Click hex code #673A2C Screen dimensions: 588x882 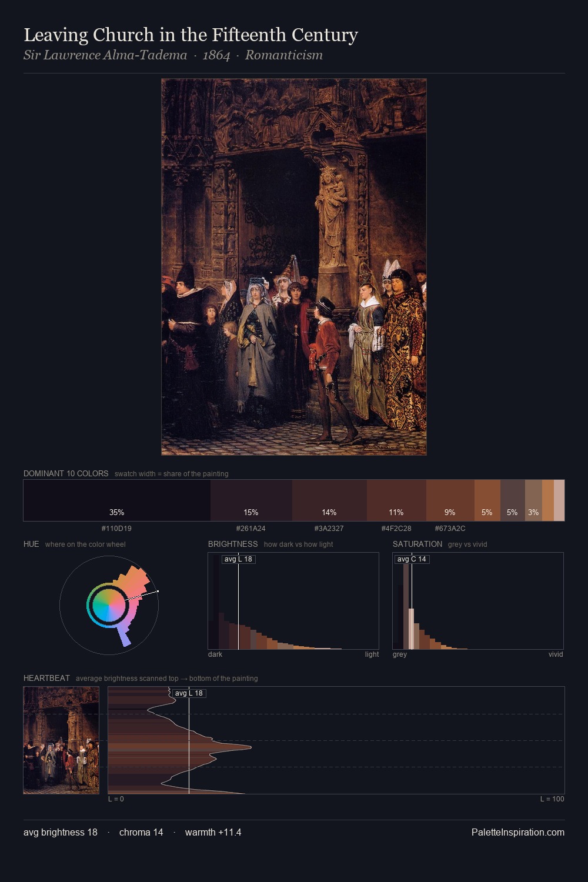click(450, 529)
